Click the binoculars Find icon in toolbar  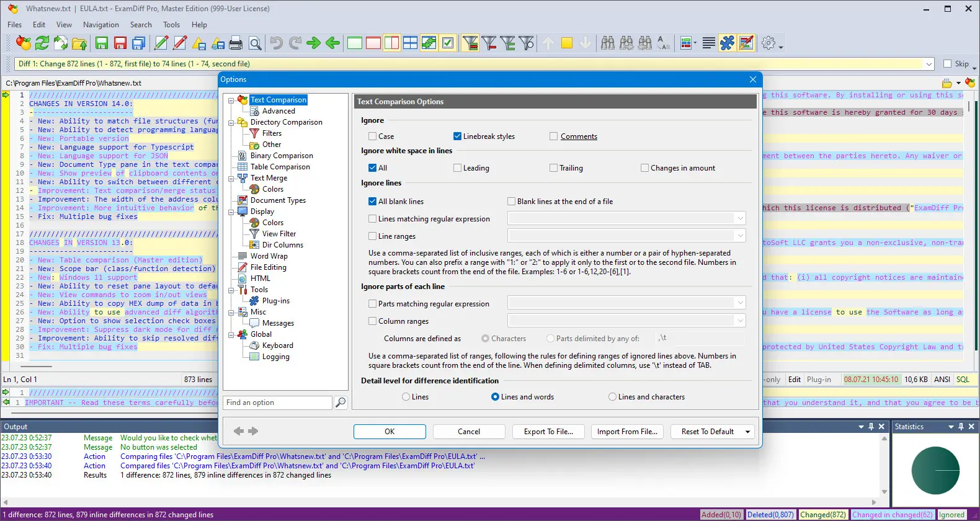coord(608,43)
